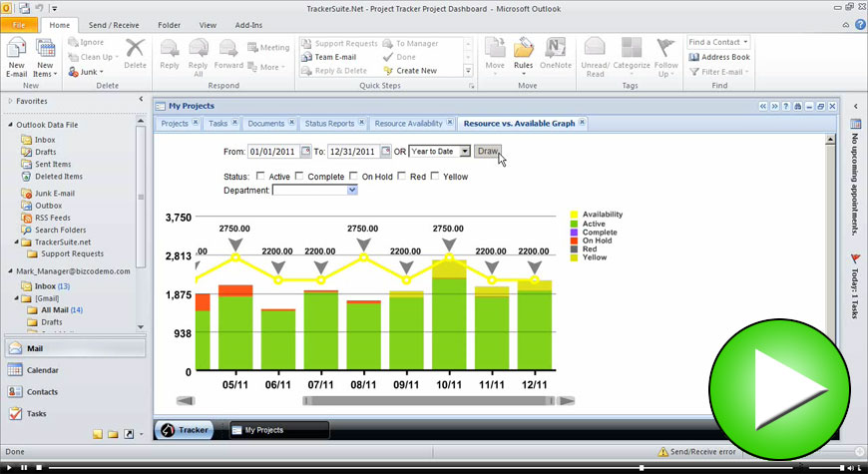Click the large green play button
868x474 pixels.
click(779, 389)
